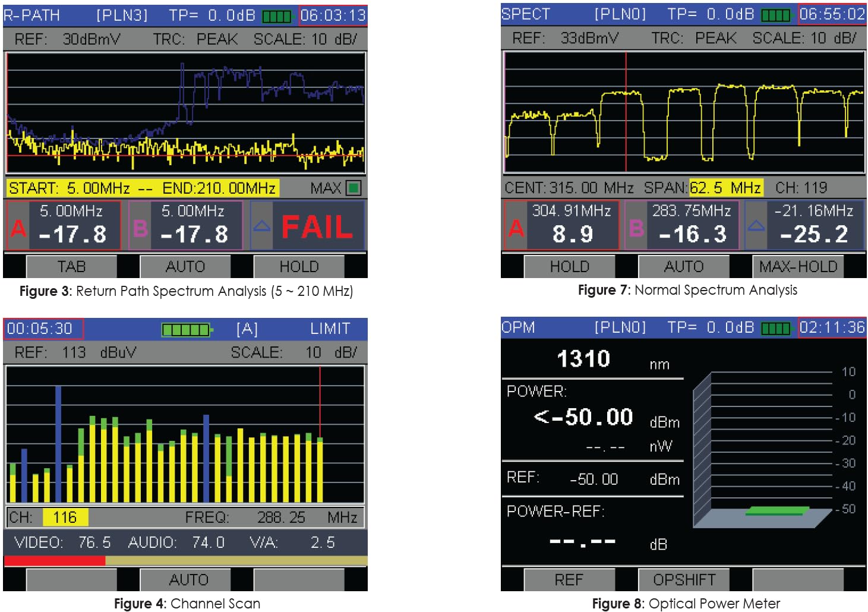Toggle the MAX checkbox on the R-PATH screen

(x=354, y=188)
